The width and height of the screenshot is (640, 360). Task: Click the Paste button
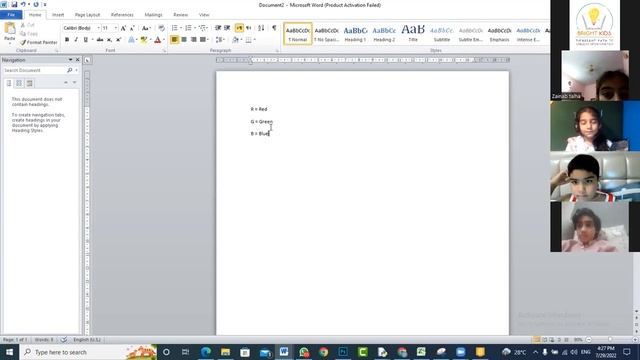coord(9,33)
